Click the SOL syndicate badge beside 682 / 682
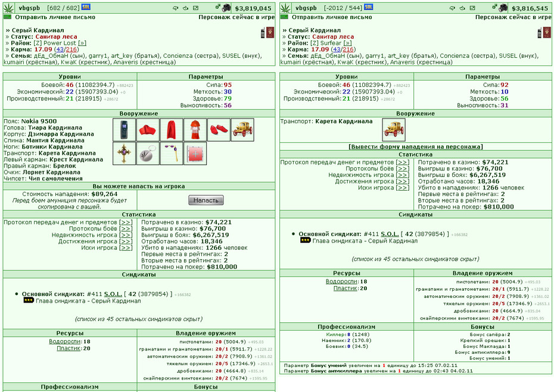Image resolution: width=554 pixels, height=392 pixels. tap(86, 7)
